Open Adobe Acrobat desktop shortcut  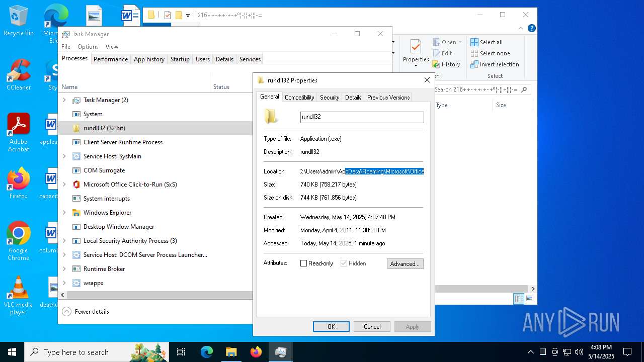click(x=18, y=133)
